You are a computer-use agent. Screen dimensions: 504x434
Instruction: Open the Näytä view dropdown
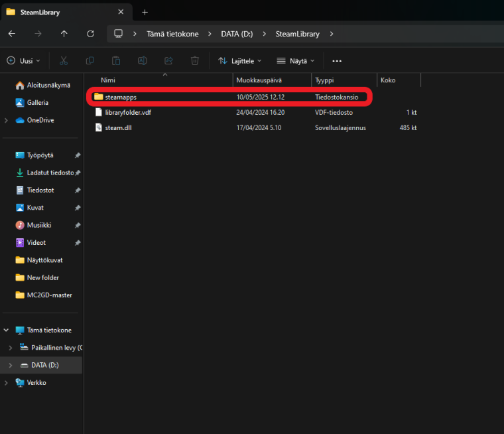pos(295,61)
